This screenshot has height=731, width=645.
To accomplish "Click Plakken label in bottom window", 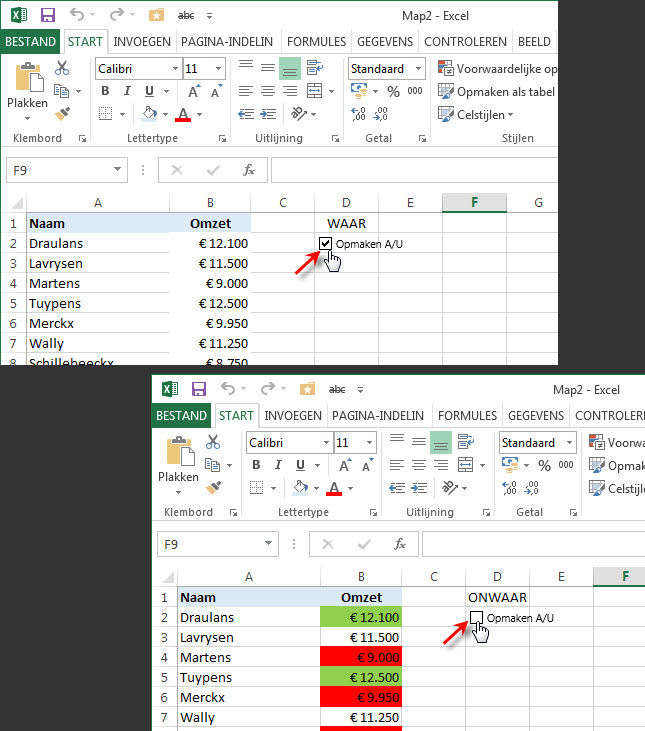I will [x=178, y=476].
